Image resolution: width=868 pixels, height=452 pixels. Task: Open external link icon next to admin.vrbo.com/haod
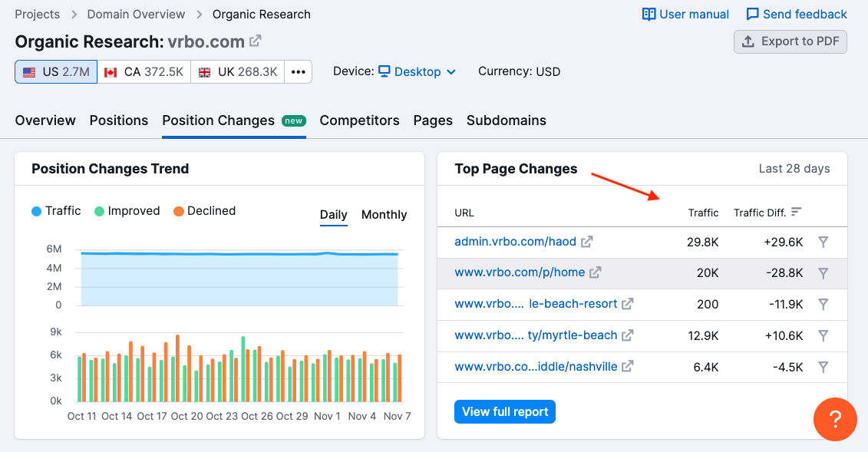(586, 242)
